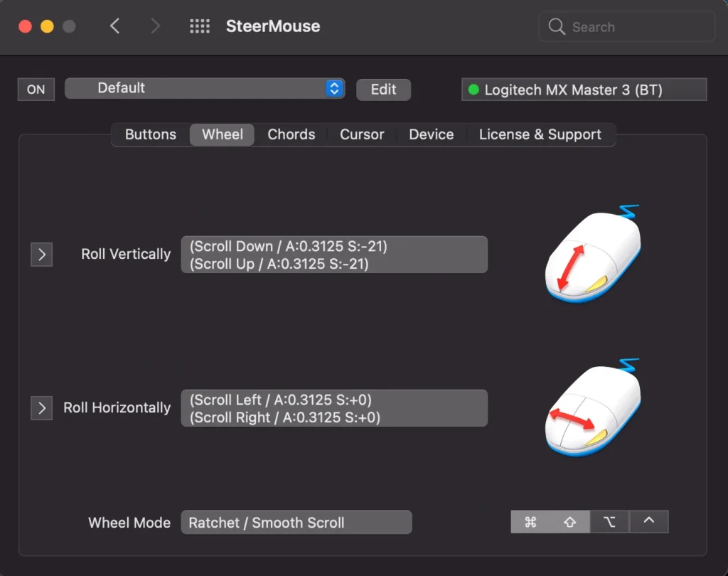Open the Default profile dropdown
728x576 pixels.
point(205,89)
